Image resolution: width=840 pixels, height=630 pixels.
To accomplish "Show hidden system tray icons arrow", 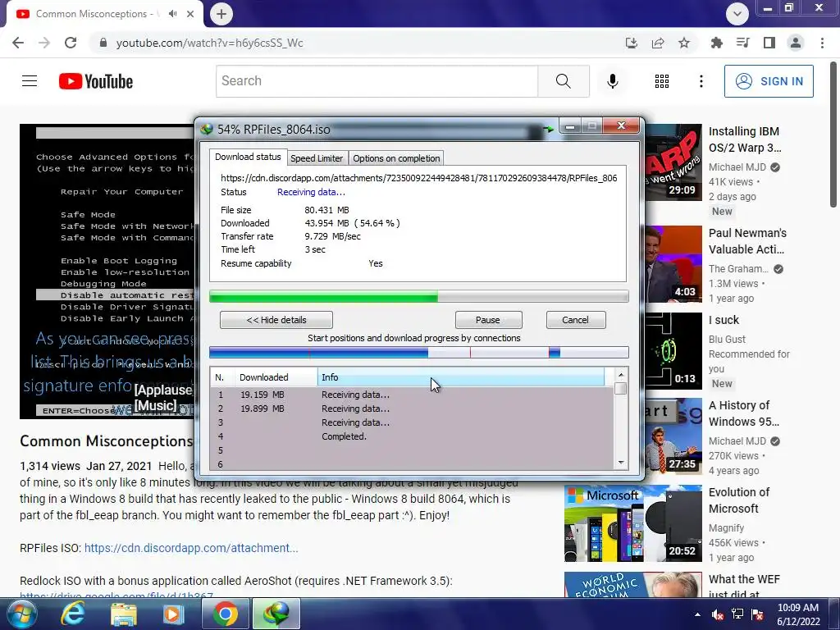I will [x=697, y=614].
